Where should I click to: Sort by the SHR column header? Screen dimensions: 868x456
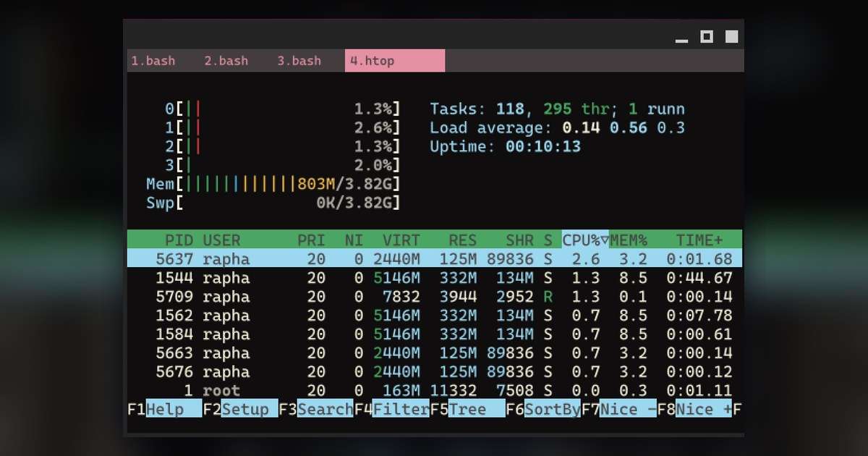(x=519, y=240)
